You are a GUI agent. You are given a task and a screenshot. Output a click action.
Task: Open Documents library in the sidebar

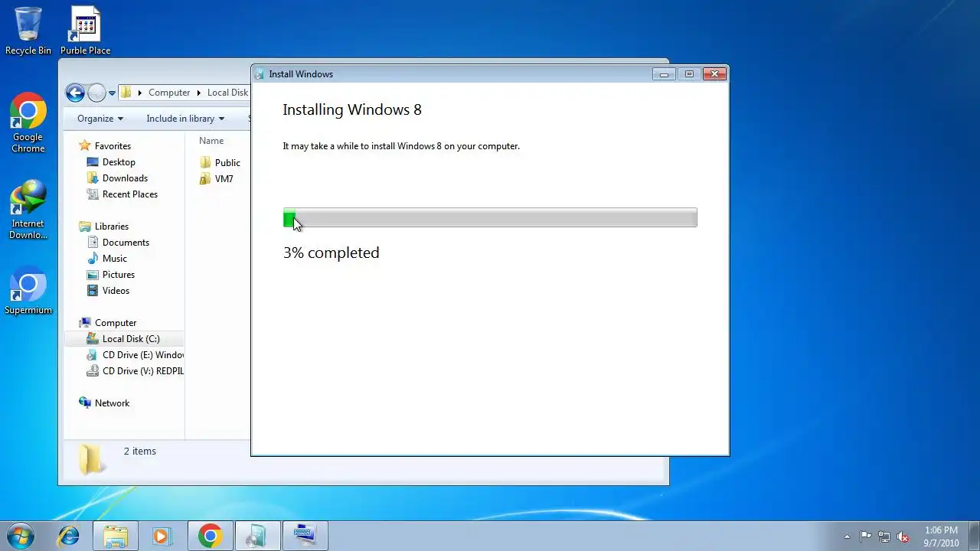click(126, 243)
